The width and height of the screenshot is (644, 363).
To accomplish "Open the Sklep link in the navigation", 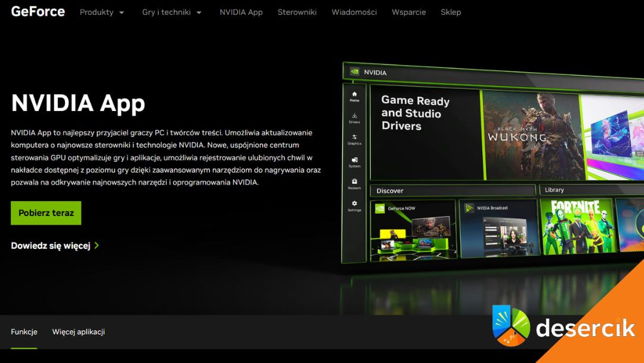I will click(450, 12).
